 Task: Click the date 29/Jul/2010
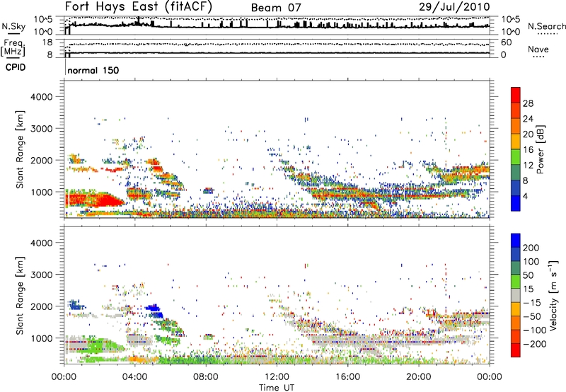tap(454, 7)
